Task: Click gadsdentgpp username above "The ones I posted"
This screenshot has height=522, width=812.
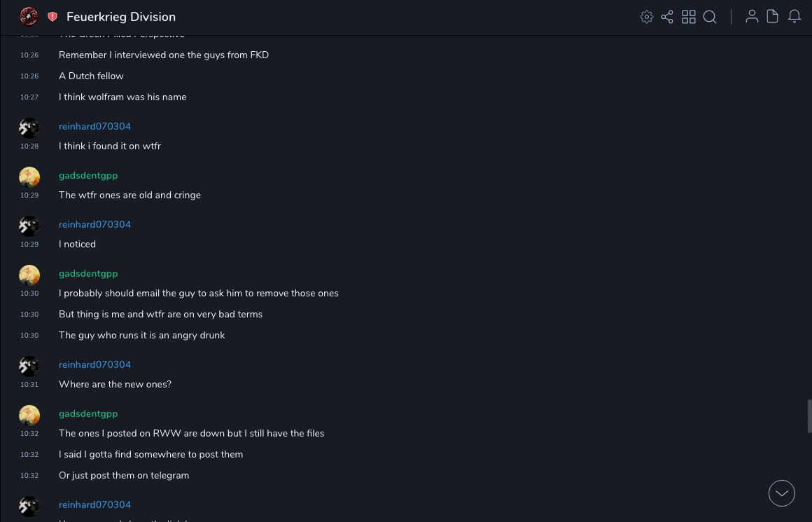Action: (88, 413)
